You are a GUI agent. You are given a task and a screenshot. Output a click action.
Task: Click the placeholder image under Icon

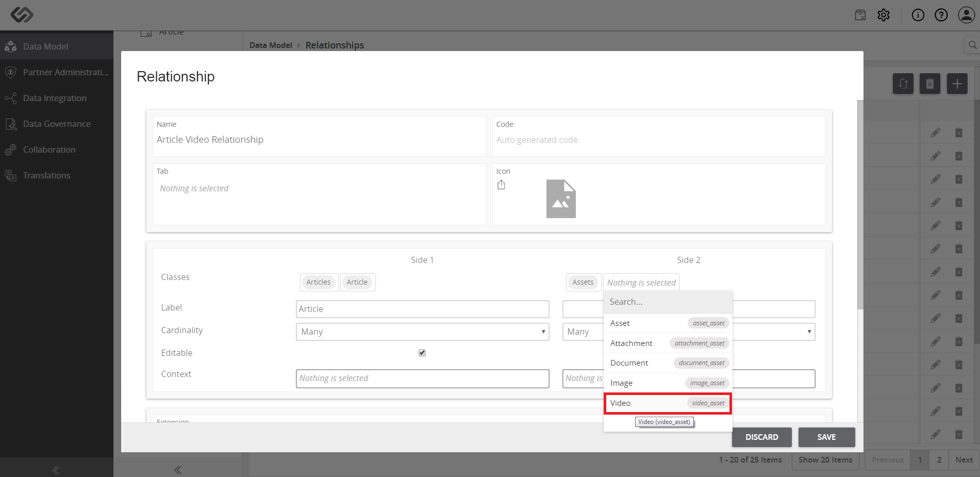561,199
